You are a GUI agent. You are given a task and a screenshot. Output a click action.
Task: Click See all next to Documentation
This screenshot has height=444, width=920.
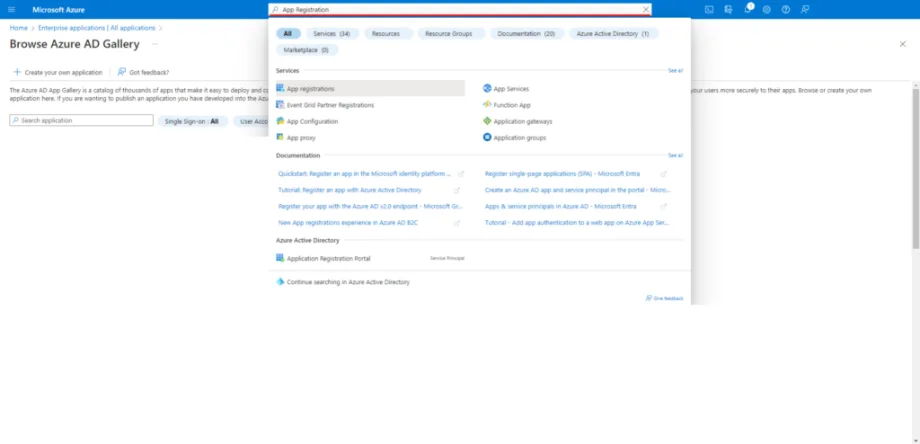[675, 155]
